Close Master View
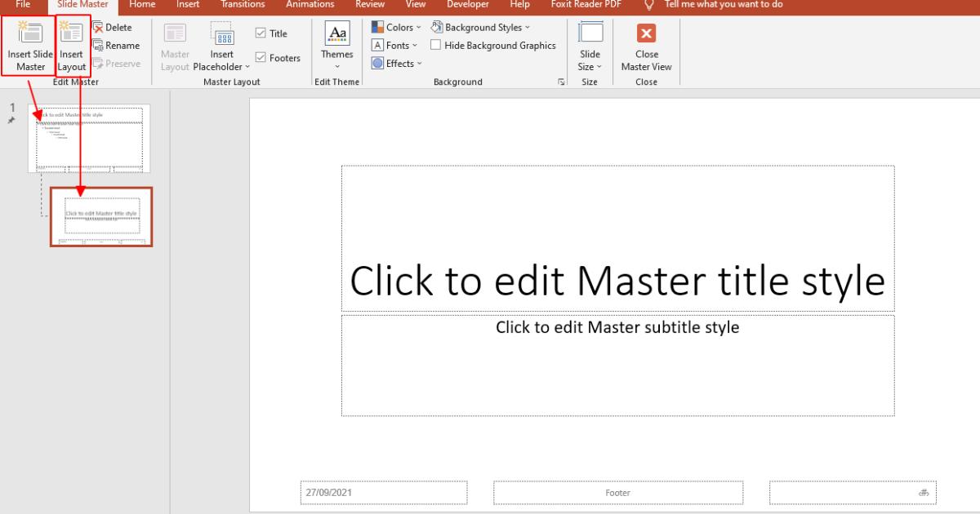The width and height of the screenshot is (980, 514). point(646,34)
